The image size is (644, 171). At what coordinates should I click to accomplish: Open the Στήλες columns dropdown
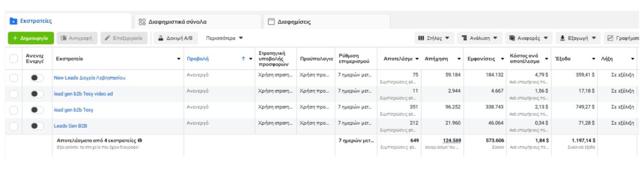[x=434, y=38]
